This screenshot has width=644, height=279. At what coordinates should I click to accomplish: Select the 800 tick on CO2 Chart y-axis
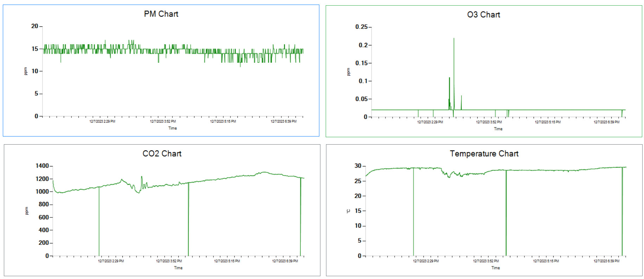(x=44, y=204)
